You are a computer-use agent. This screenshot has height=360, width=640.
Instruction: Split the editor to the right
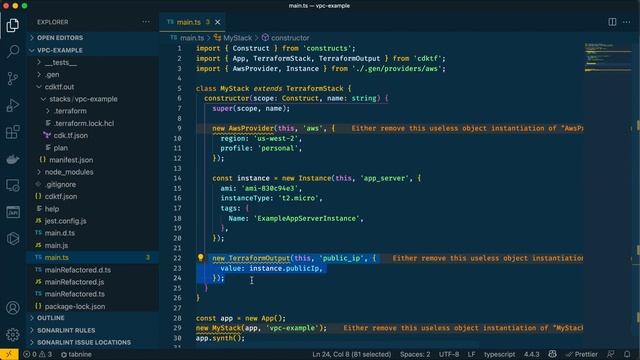pyautogui.click(x=612, y=22)
